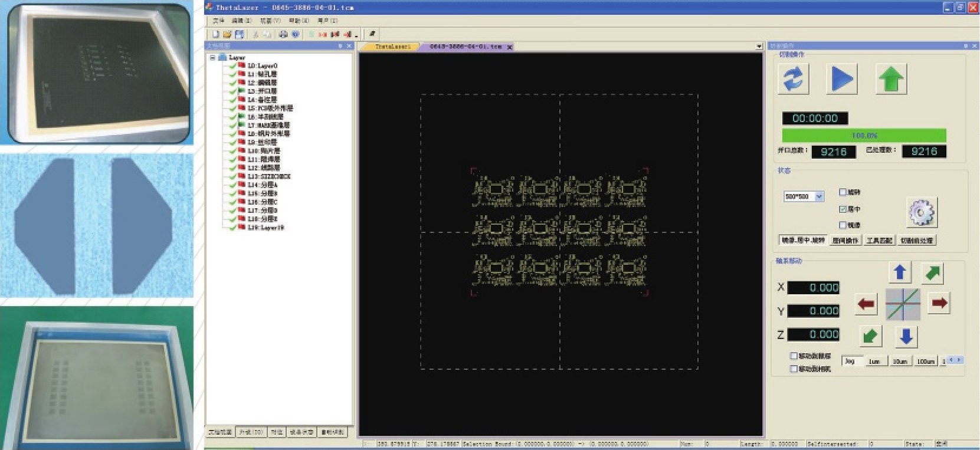Open the first menu in menu bar
This screenshot has width=980, height=450.
(218, 21)
